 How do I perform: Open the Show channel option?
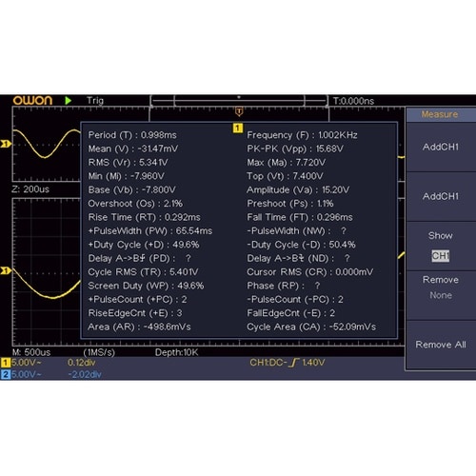[x=441, y=246]
